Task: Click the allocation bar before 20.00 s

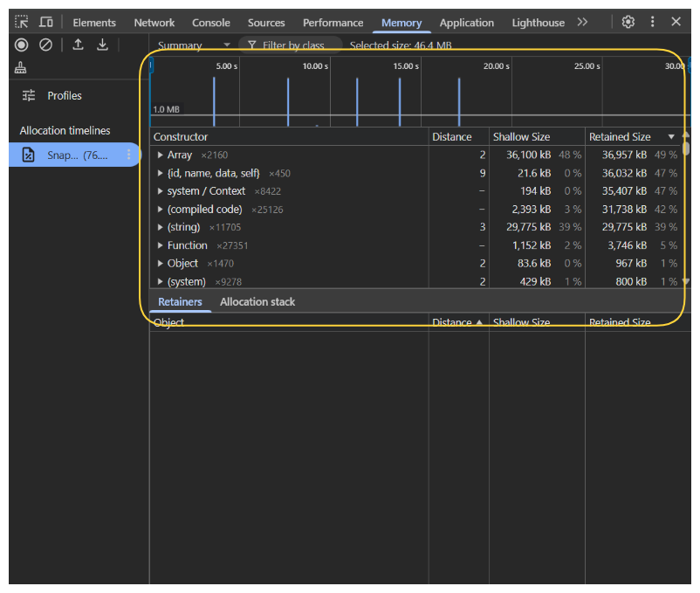Action: [x=459, y=102]
